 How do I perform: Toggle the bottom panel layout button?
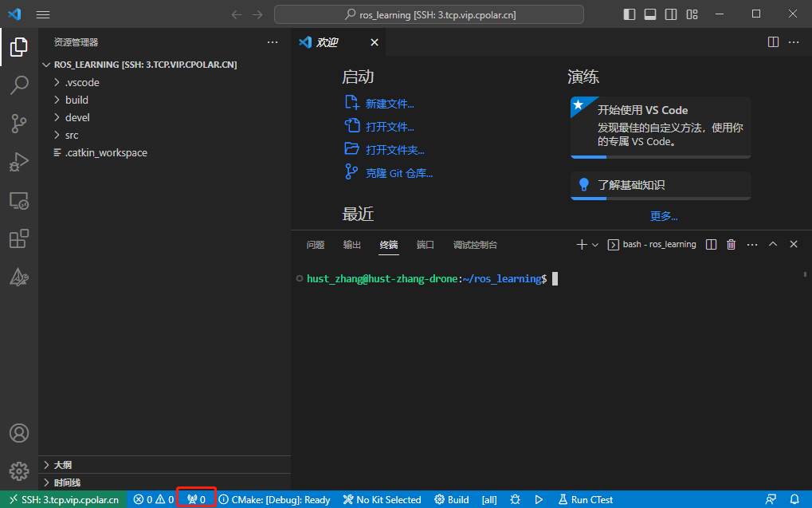[x=650, y=14]
